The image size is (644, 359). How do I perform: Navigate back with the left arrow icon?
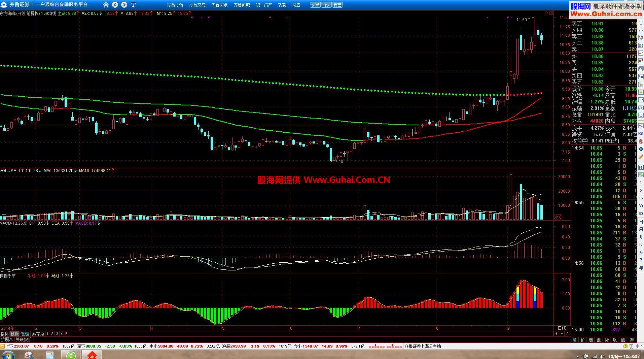[115, 5]
